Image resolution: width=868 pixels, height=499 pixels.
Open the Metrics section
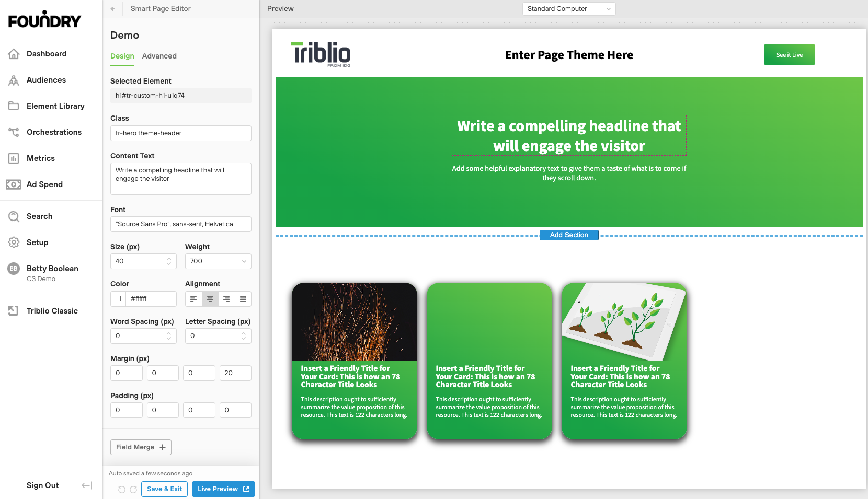(41, 158)
